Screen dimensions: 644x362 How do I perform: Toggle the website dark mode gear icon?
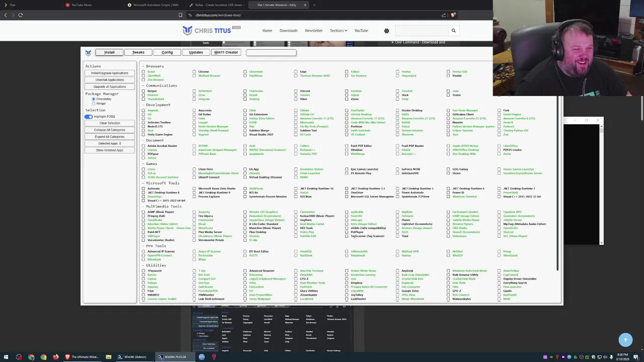[386, 31]
